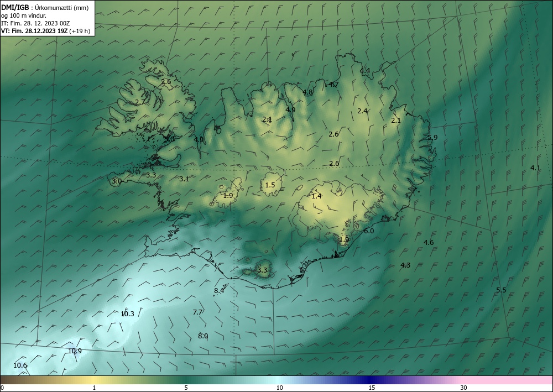Screen dimensions: 553x392
Task: Click the 4.8 value label
Action: (308, 92)
